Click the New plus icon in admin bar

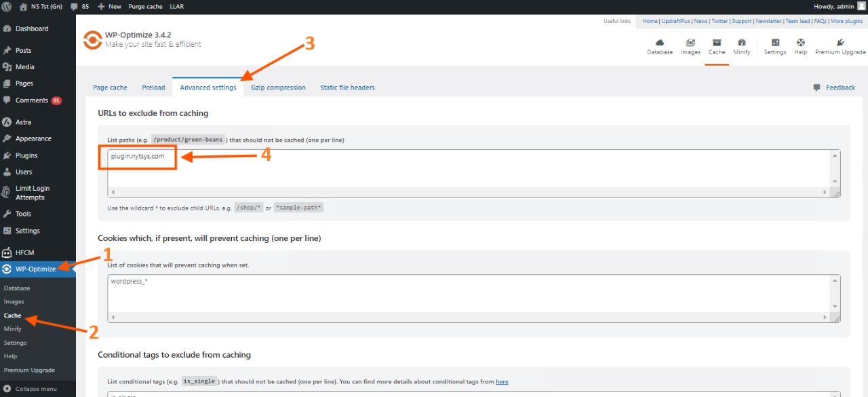[101, 6]
